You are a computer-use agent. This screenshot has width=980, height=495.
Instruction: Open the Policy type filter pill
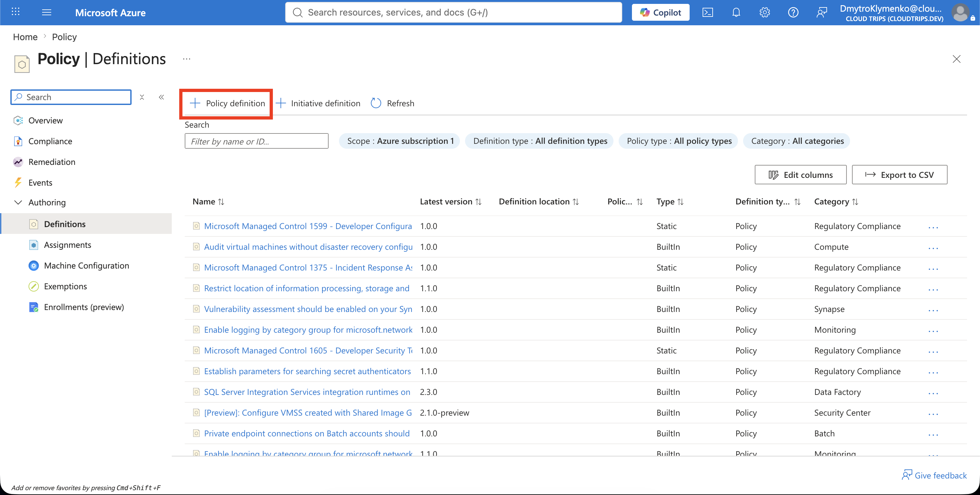(679, 141)
